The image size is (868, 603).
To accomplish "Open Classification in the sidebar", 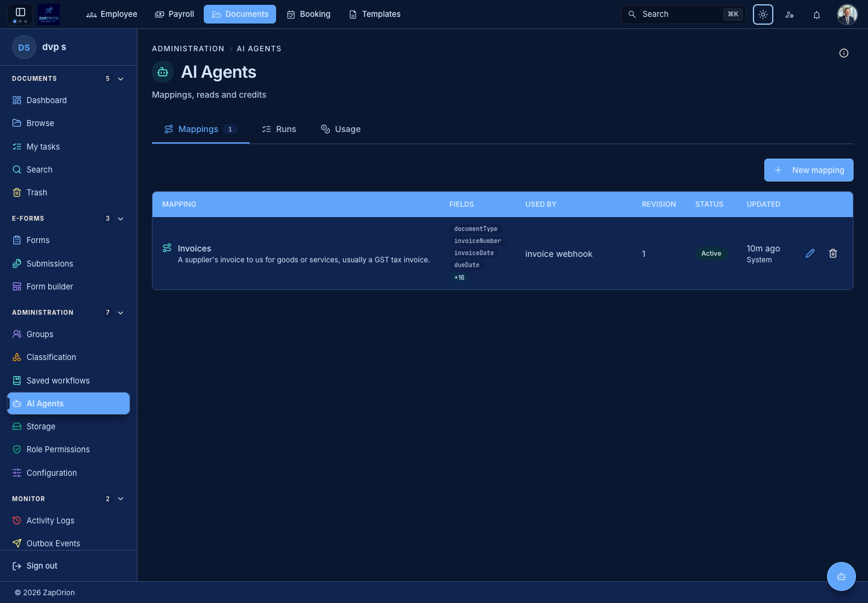I will 68,357.
